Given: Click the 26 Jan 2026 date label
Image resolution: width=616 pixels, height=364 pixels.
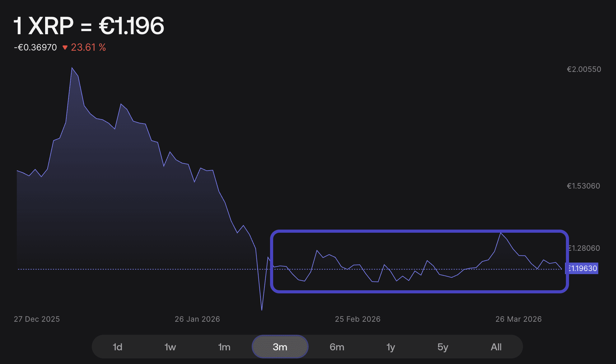Looking at the screenshot, I should 197,319.
